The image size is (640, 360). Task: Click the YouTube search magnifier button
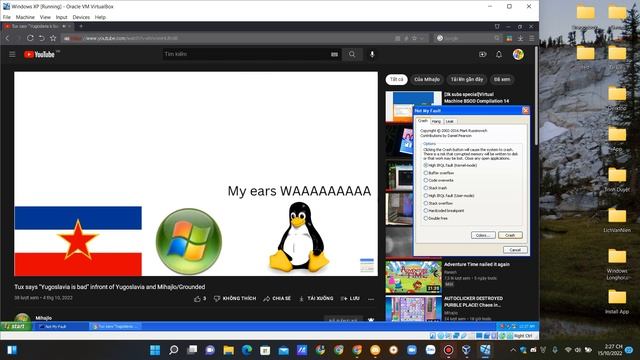click(x=352, y=54)
